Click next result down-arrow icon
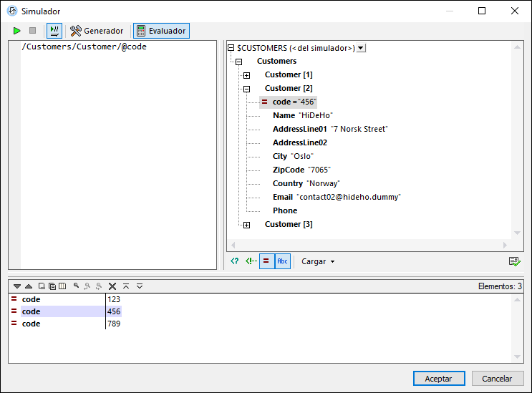The width and height of the screenshot is (532, 393). click(x=17, y=286)
